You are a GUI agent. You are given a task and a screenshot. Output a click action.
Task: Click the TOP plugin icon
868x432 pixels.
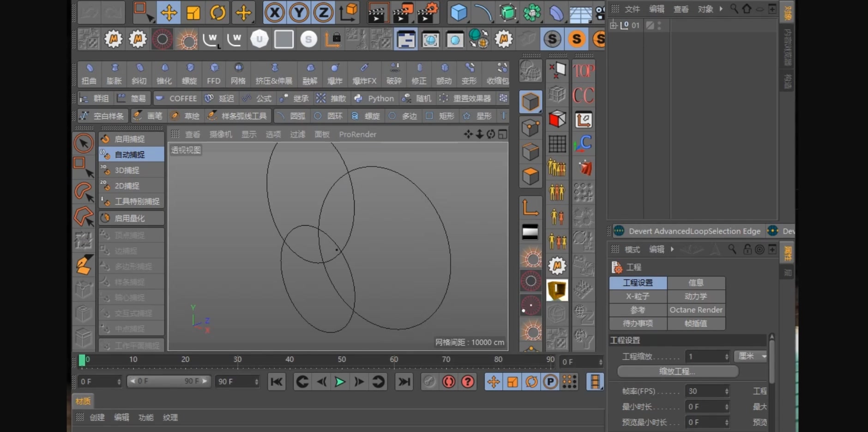click(584, 71)
